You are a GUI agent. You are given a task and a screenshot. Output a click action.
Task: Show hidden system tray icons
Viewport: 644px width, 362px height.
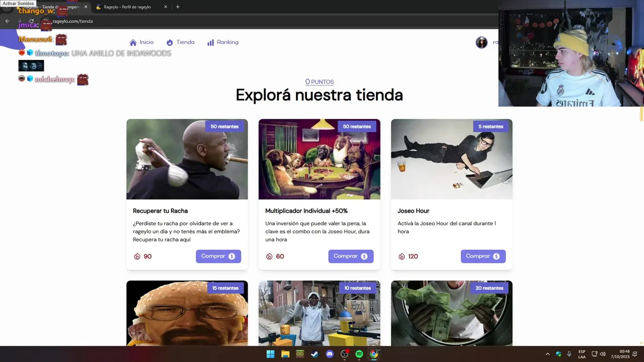[547, 354]
